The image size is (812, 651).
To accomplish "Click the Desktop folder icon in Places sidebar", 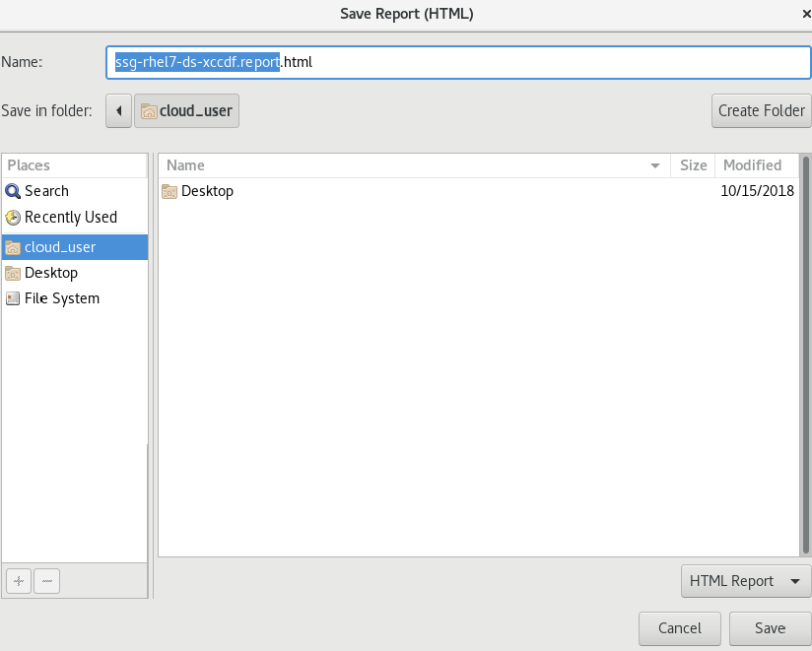I will (x=13, y=273).
